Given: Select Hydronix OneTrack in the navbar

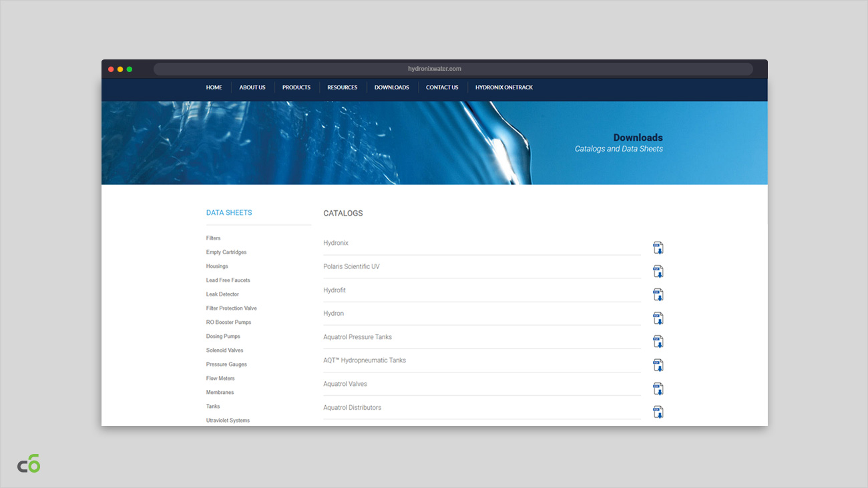Looking at the screenshot, I should pyautogui.click(x=503, y=87).
